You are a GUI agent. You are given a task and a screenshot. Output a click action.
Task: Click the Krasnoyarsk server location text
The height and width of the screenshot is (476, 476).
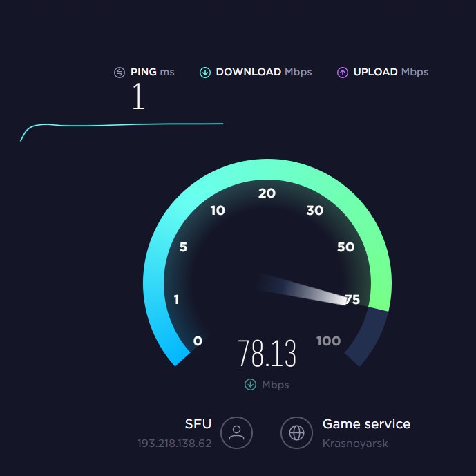(355, 444)
